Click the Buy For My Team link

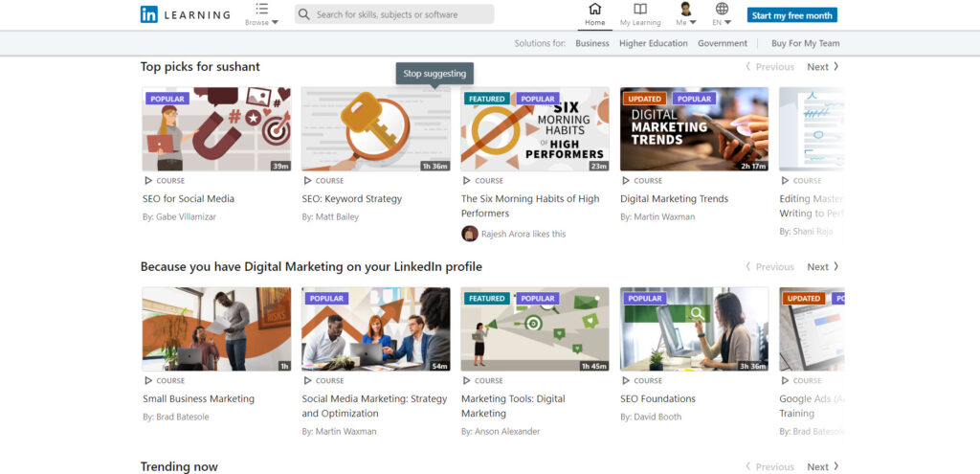coord(806,43)
